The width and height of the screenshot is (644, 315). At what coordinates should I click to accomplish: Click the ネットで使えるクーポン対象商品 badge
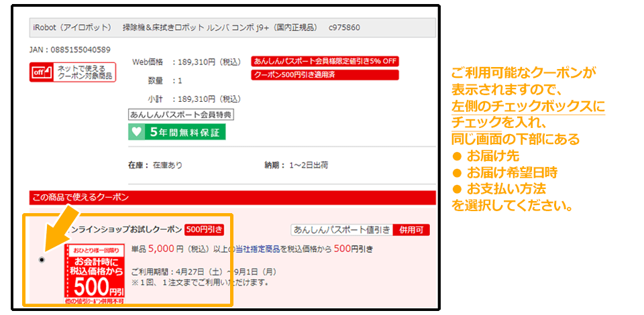[72, 72]
